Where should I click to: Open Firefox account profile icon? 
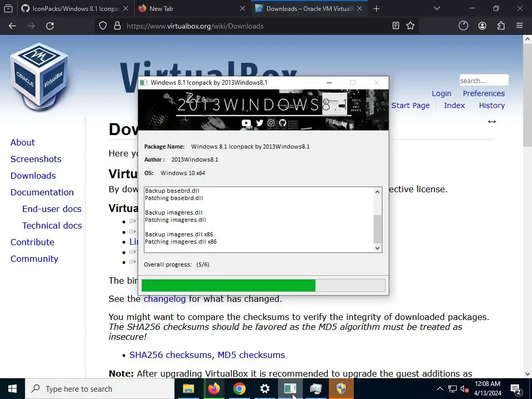(x=482, y=26)
